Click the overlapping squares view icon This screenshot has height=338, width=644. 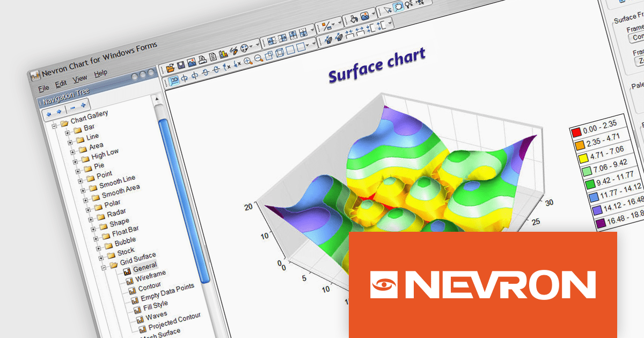point(269,55)
